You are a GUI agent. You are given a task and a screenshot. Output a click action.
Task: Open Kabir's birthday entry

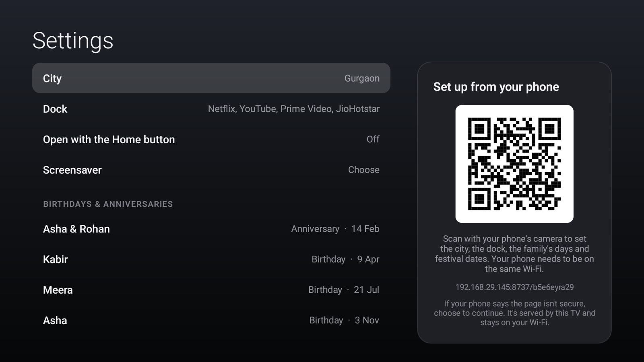click(211, 259)
